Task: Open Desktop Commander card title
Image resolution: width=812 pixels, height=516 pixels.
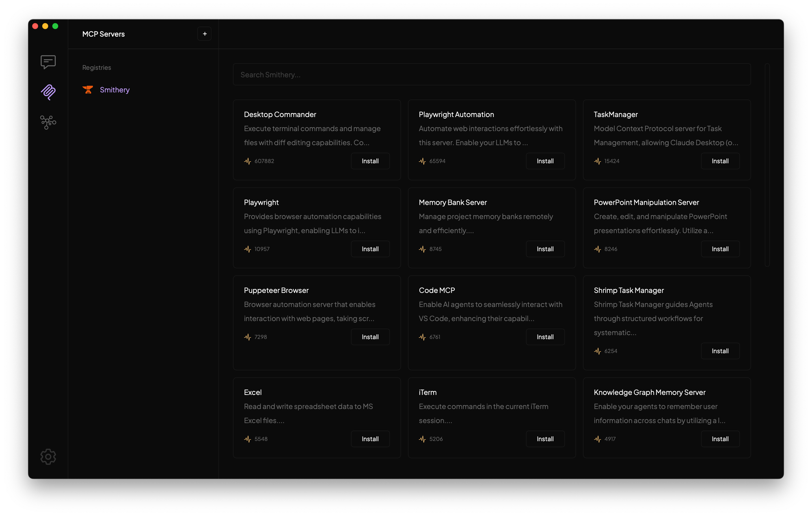Action: (x=280, y=115)
